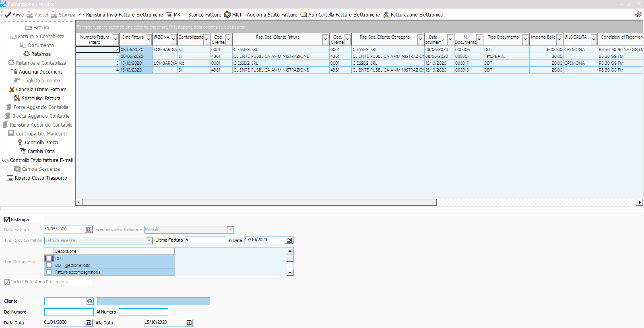644x328 pixels.
Task: Click the Cliente code input field
Action: pyautogui.click(x=65, y=301)
